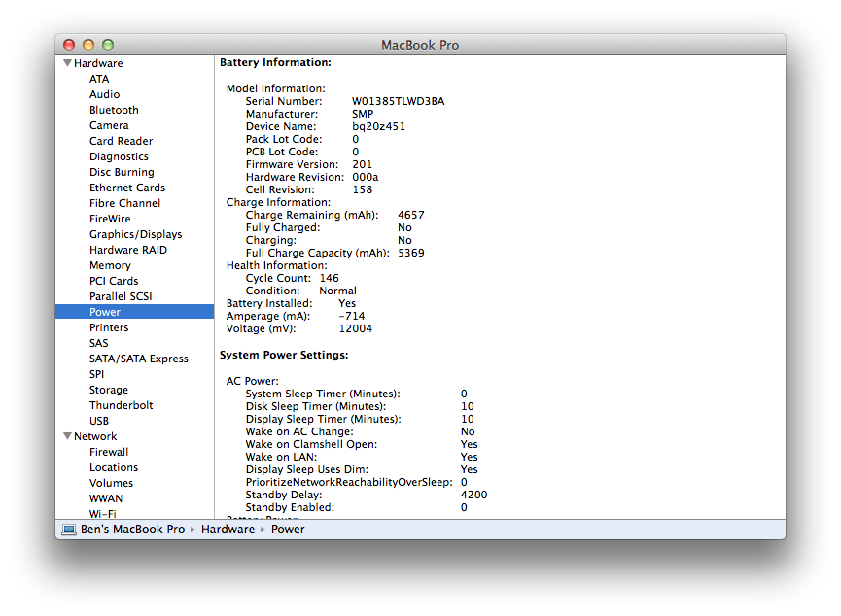
Task: Click Condition value Normal
Action: pyautogui.click(x=338, y=291)
